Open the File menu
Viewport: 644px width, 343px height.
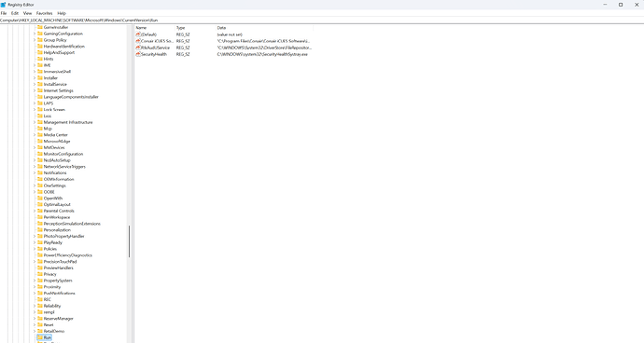4,13
